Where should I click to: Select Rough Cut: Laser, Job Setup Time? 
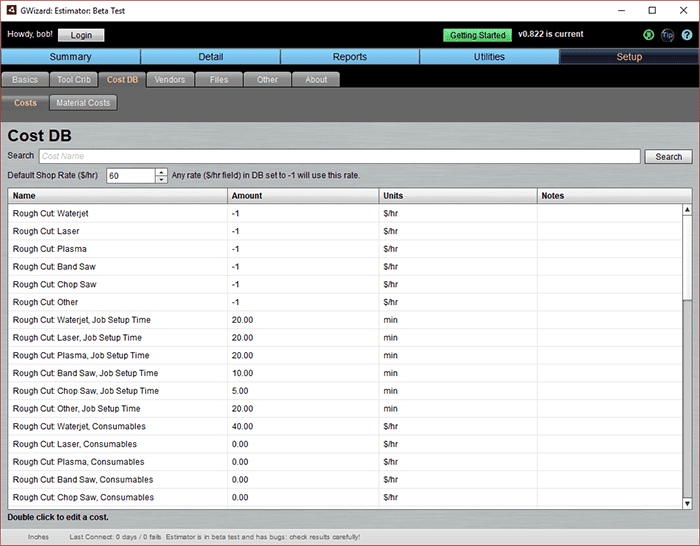click(x=345, y=338)
